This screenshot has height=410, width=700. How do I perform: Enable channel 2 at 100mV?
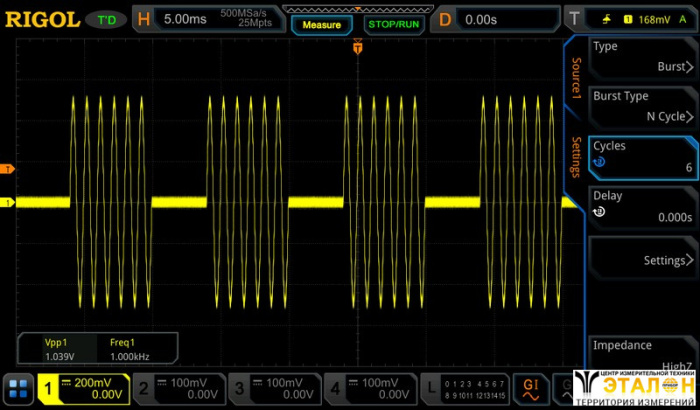178,388
